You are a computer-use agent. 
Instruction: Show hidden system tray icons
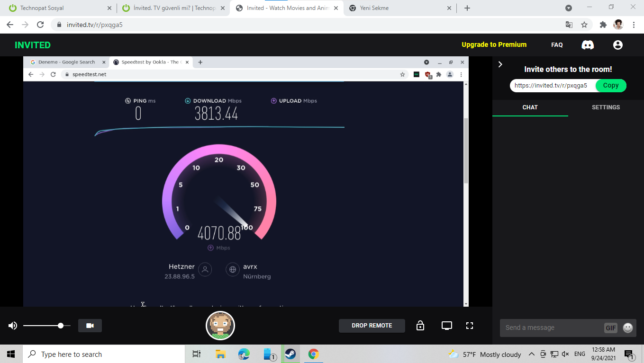point(532,354)
